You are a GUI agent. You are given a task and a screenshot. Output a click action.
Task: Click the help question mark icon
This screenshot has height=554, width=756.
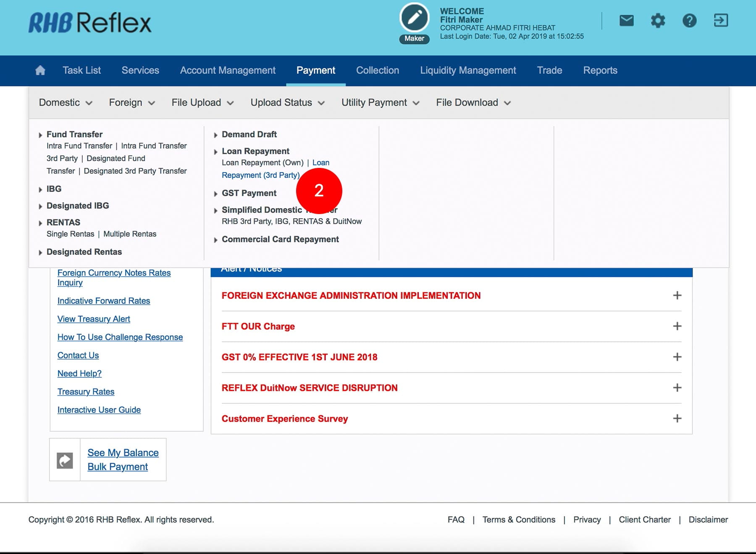(x=689, y=20)
